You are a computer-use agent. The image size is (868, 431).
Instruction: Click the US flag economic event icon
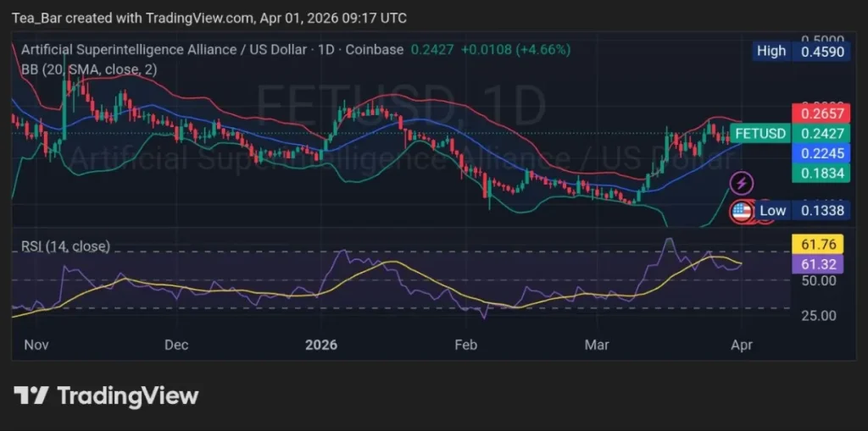click(x=743, y=212)
